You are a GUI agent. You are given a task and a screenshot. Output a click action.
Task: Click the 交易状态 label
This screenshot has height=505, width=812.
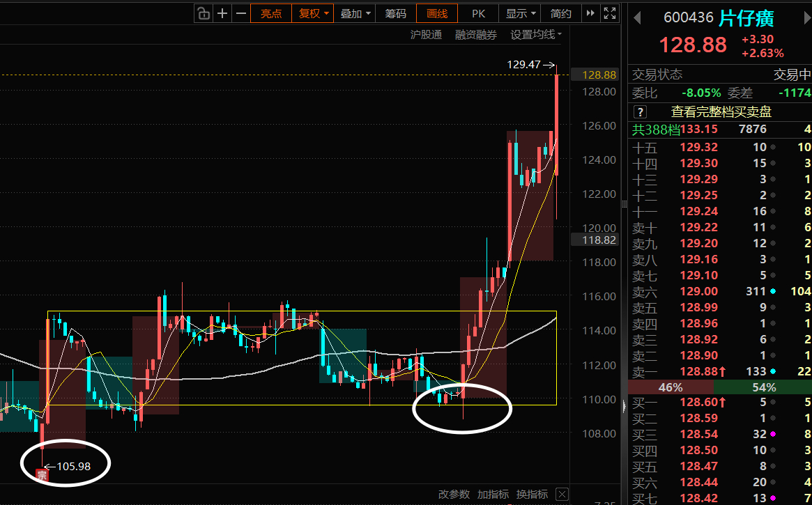(x=657, y=75)
